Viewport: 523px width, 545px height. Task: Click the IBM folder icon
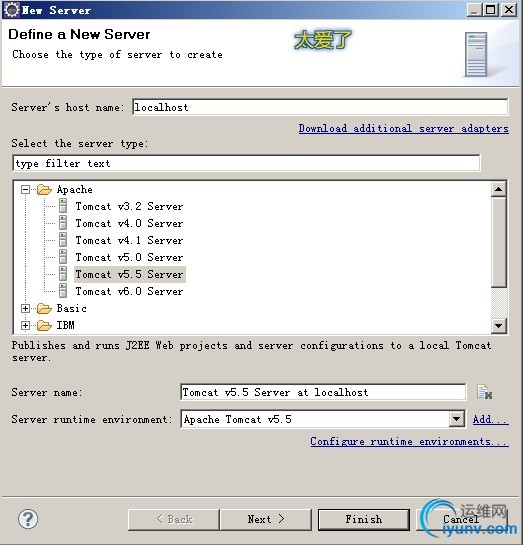pyautogui.click(x=44, y=325)
